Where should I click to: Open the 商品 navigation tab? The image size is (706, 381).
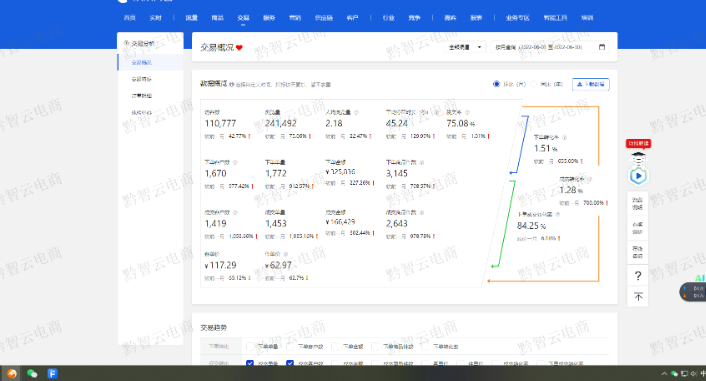[x=217, y=18]
